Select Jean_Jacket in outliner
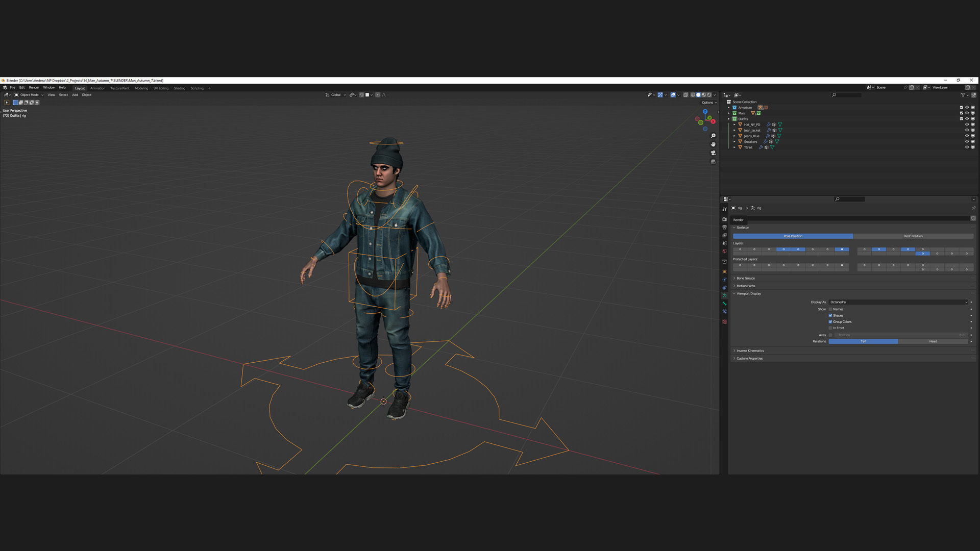 coord(752,131)
